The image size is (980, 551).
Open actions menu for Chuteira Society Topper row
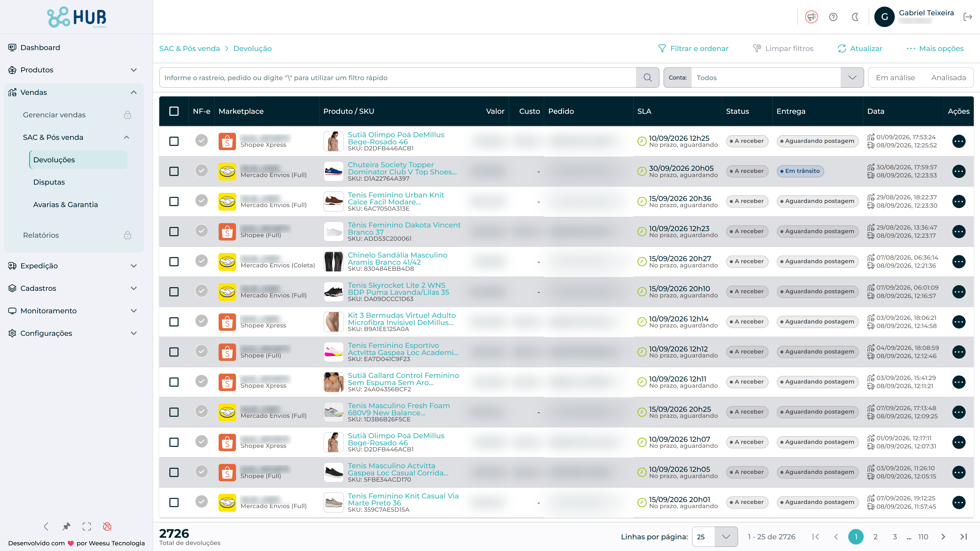[958, 172]
